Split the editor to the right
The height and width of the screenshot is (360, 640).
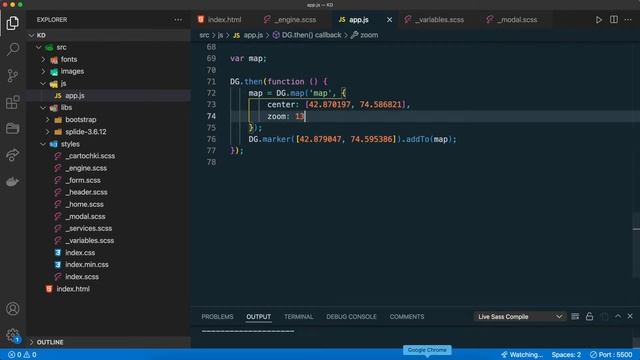(x=613, y=20)
